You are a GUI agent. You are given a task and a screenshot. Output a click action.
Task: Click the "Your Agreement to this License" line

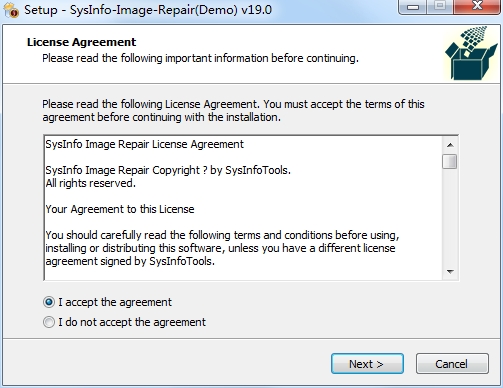point(120,209)
